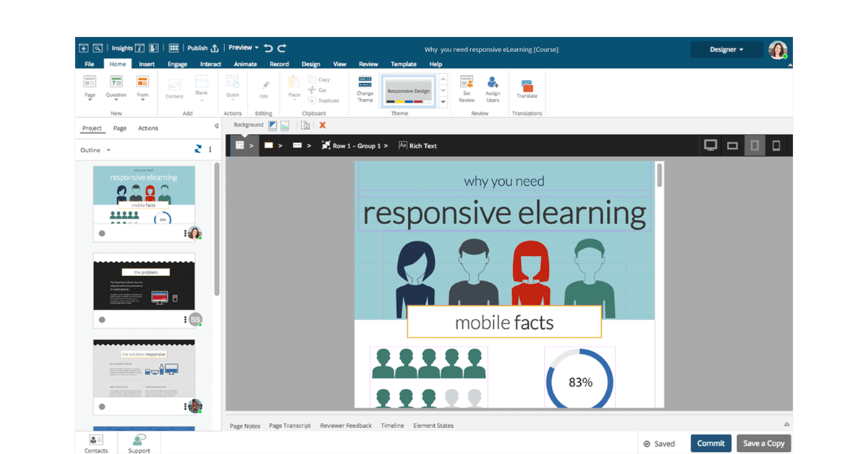This screenshot has height=454, width=868.
Task: Click the Change Theme icon
Action: point(365,82)
